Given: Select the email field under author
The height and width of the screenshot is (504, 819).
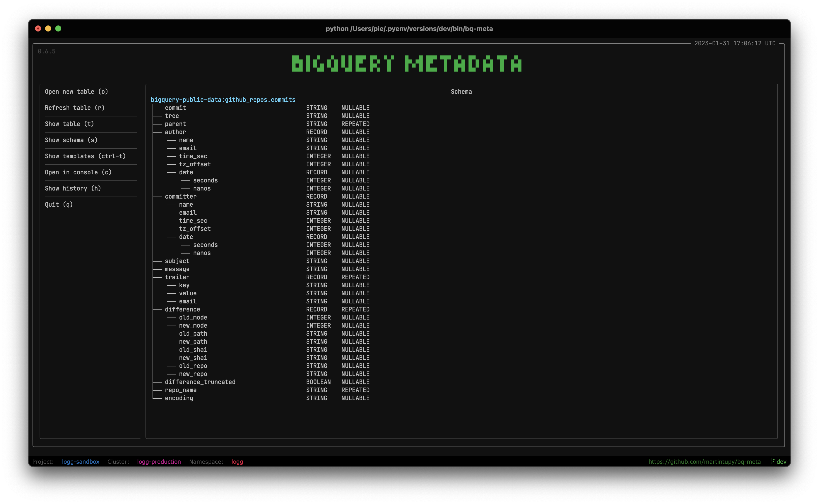Looking at the screenshot, I should [x=268, y=148].
